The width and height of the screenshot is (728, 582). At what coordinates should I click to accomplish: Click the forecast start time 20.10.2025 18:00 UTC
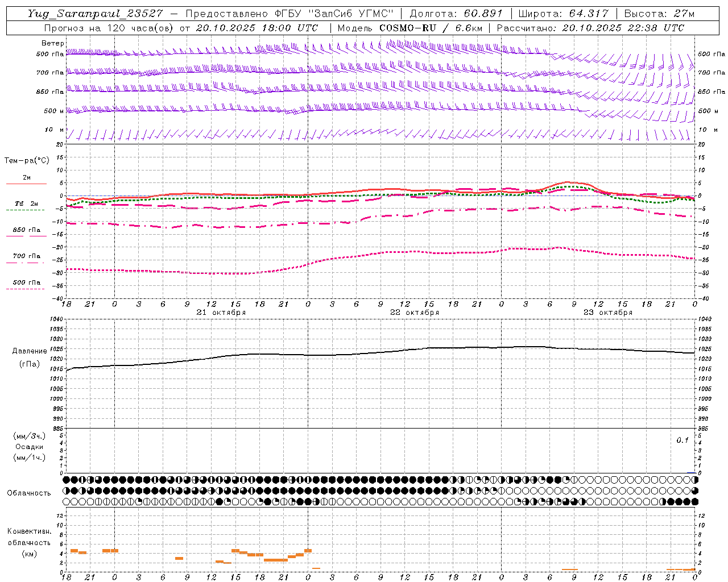257,27
